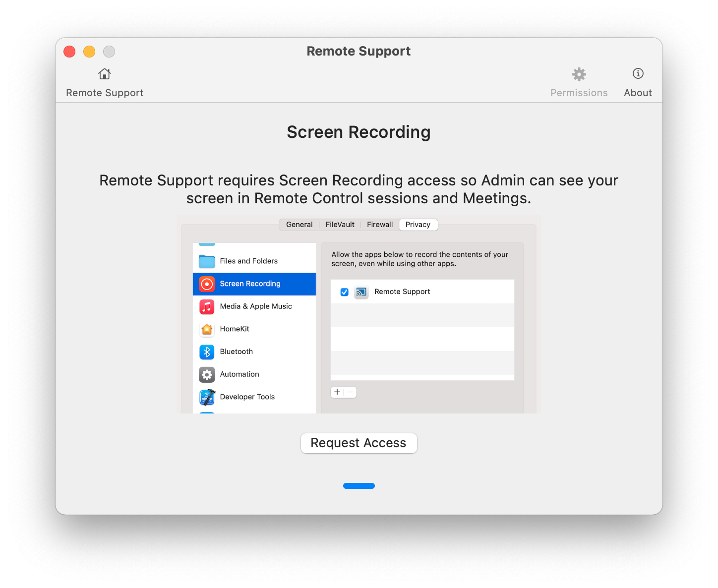718x588 pixels.
Task: Click the blue page indicator bar
Action: (359, 486)
